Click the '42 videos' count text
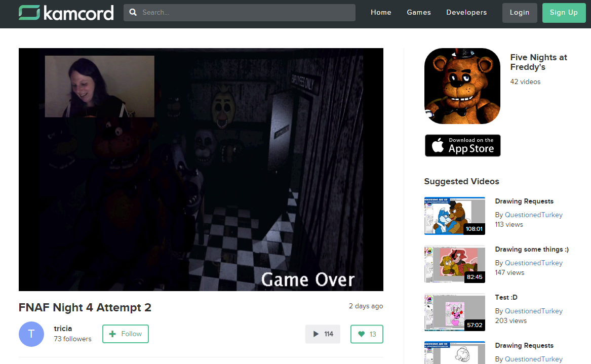Image resolution: width=591 pixels, height=364 pixels. pos(525,82)
